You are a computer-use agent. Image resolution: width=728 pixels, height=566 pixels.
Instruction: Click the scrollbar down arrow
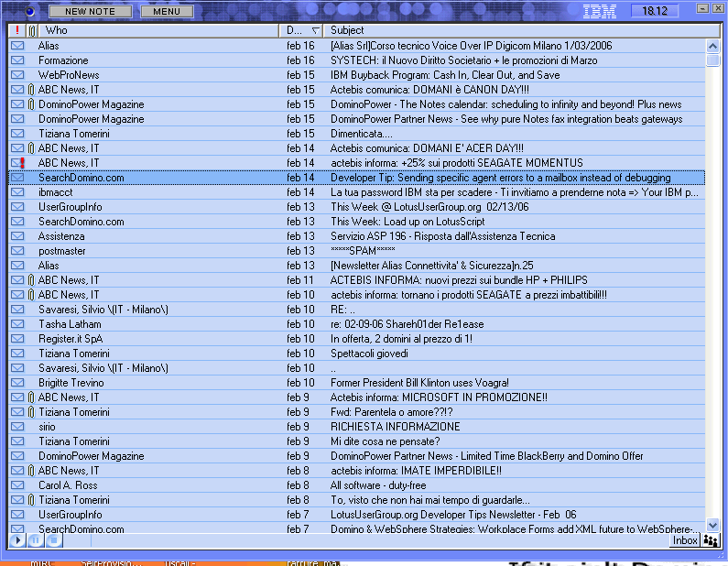[712, 525]
